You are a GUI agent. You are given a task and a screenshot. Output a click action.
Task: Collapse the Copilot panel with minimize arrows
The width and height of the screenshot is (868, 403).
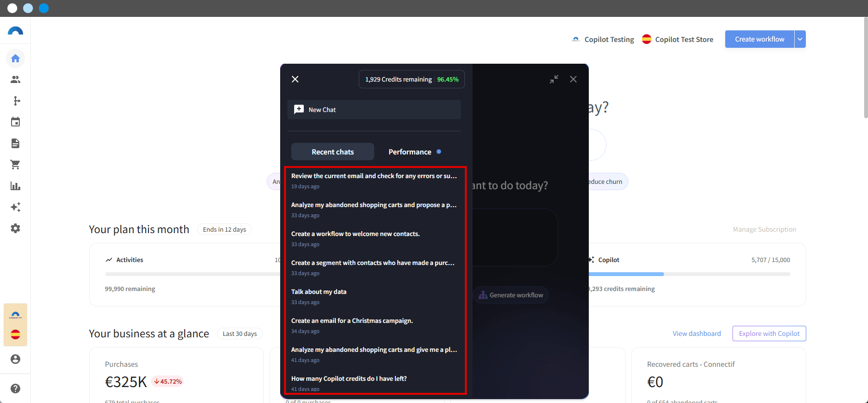pos(554,79)
